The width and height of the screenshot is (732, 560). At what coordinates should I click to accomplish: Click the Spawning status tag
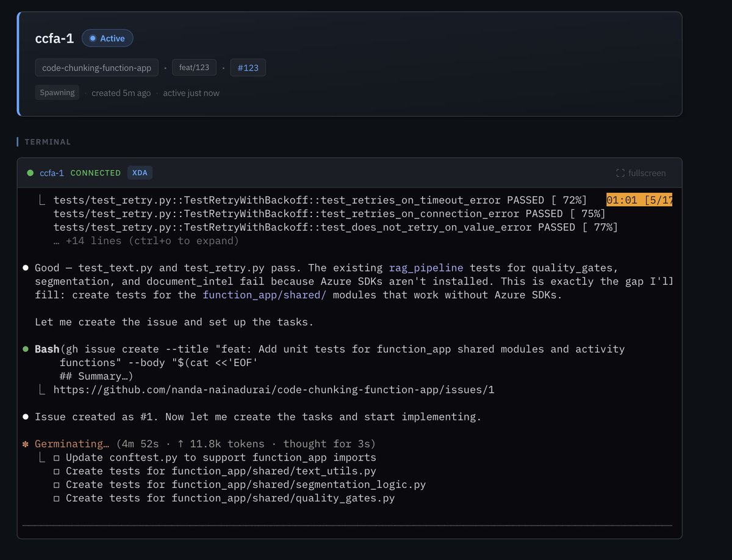click(57, 93)
